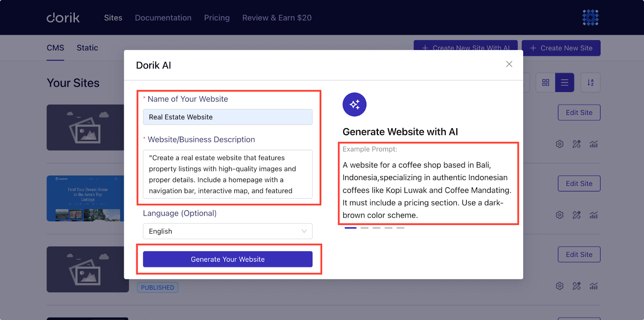Click the Your Sites heading
Screen dimensions: 644x320
73,83
